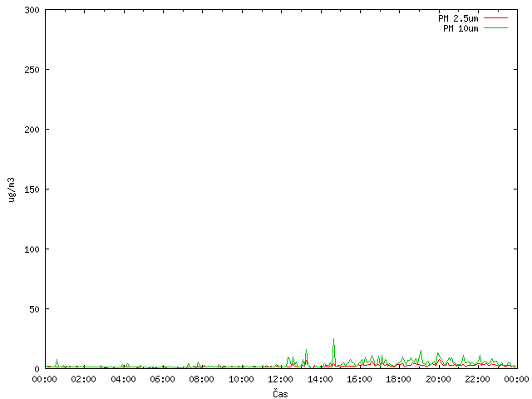Click the 150 y-axis value
Screen dimensions: 532x399
[32, 190]
